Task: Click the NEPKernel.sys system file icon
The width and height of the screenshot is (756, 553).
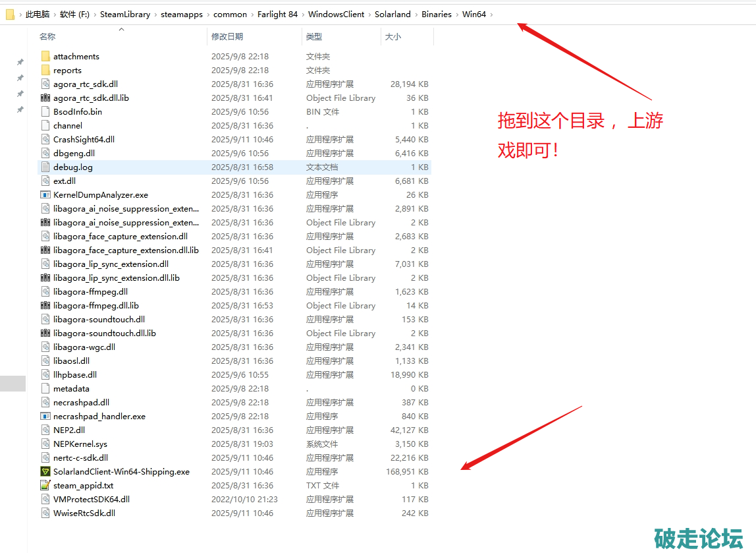Action: (x=45, y=444)
